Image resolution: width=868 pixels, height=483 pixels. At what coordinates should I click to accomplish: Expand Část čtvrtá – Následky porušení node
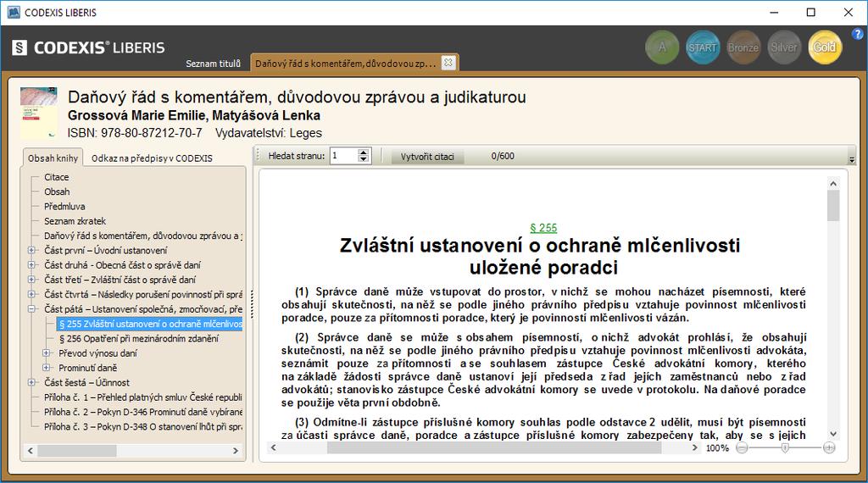[32, 294]
